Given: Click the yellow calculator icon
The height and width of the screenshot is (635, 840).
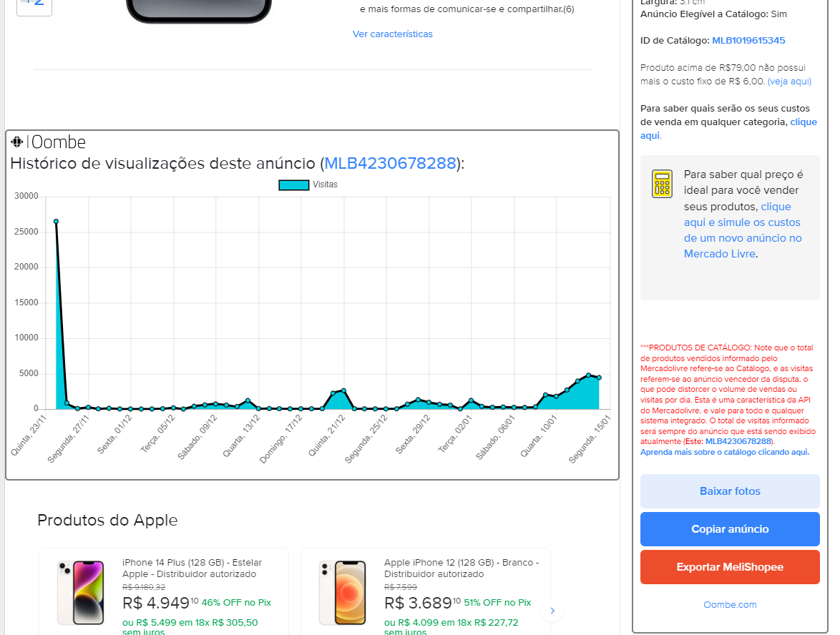Looking at the screenshot, I should pyautogui.click(x=662, y=184).
